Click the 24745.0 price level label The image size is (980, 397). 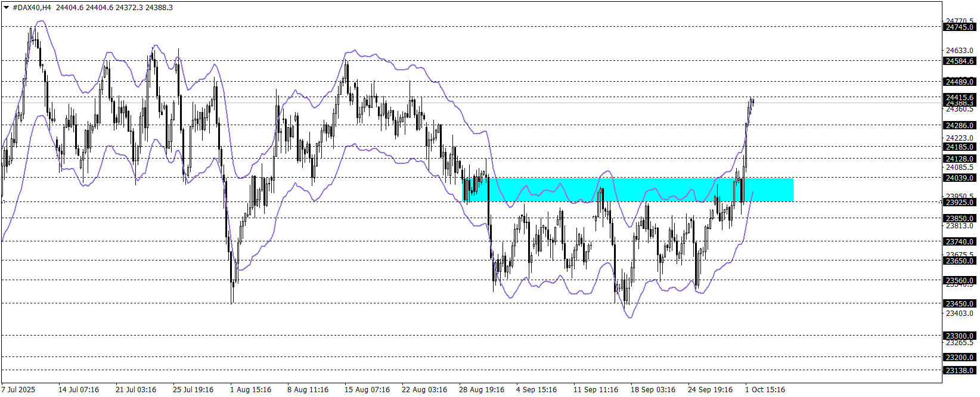(960, 27)
